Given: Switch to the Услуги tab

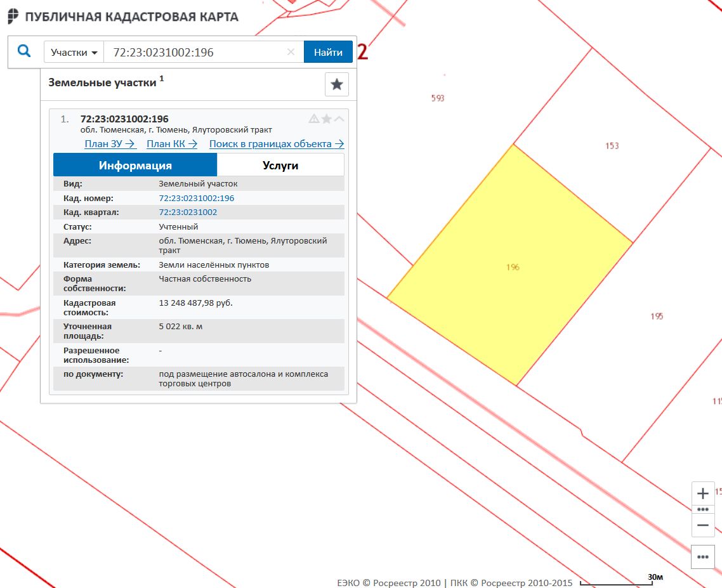Looking at the screenshot, I should pos(280,165).
